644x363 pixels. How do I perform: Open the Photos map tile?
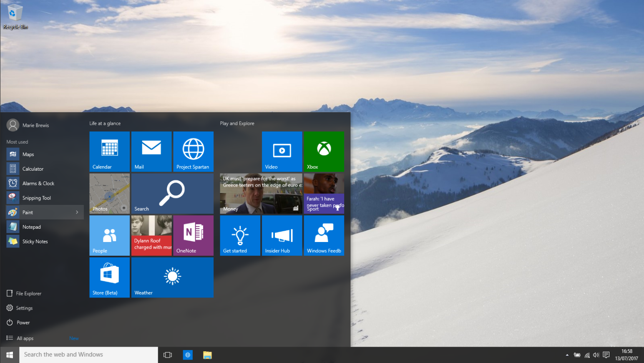(x=109, y=194)
